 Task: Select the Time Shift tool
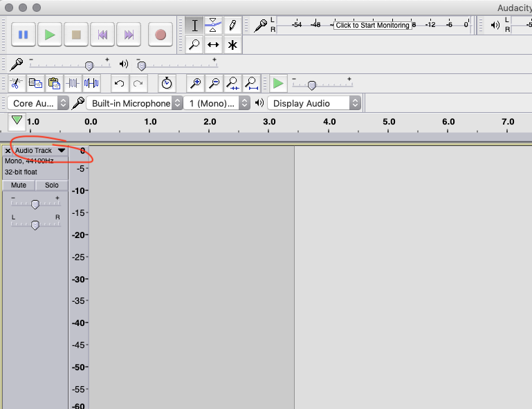213,44
